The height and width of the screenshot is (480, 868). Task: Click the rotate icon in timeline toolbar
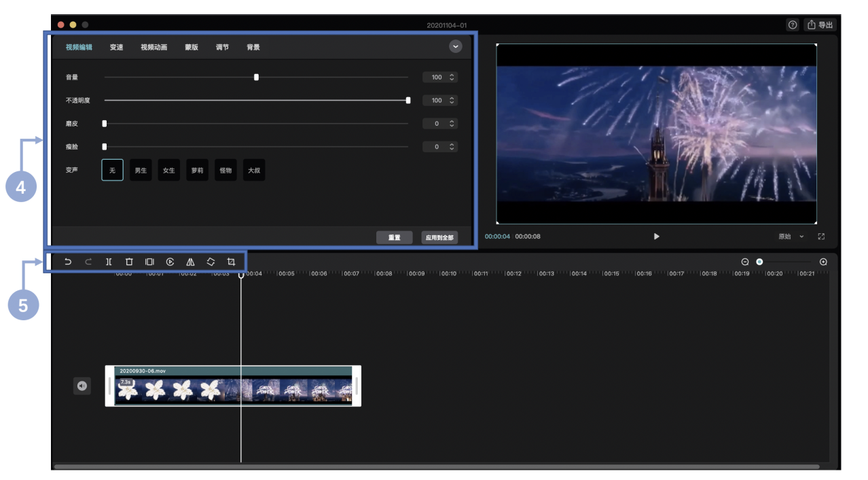(x=211, y=262)
